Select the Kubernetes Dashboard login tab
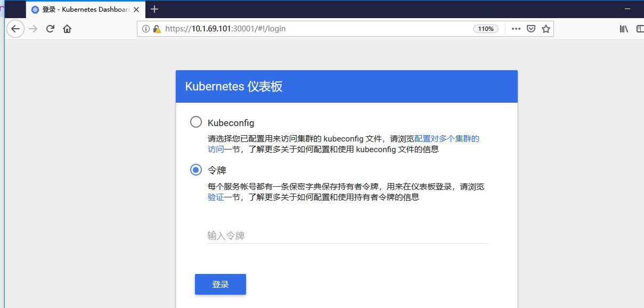The image size is (644, 308). click(x=85, y=10)
